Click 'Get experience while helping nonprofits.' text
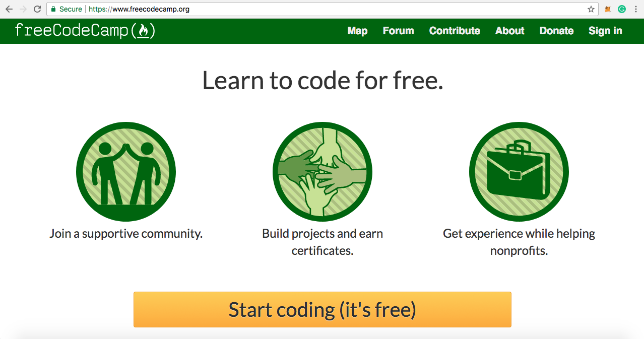This screenshot has height=339, width=644. (519, 242)
